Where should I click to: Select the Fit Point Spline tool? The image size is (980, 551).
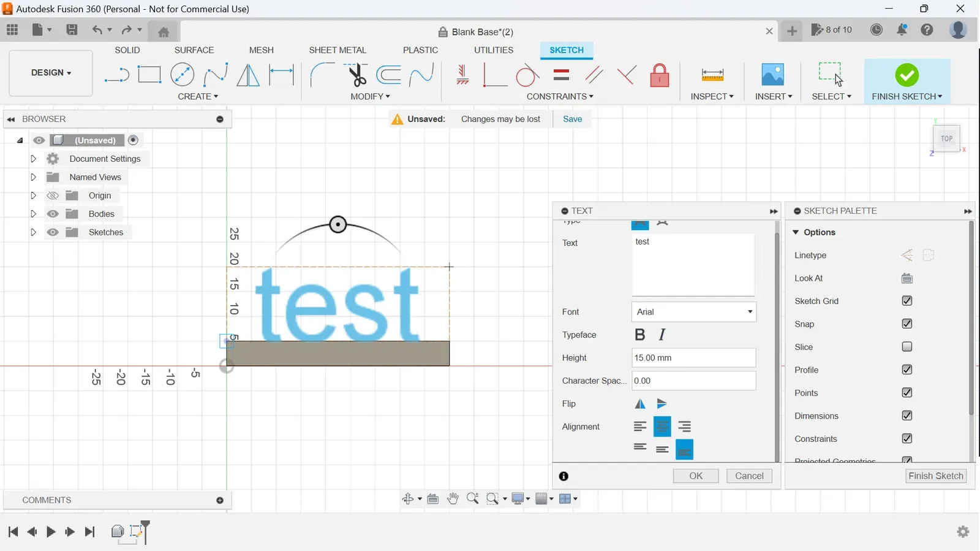pos(216,75)
